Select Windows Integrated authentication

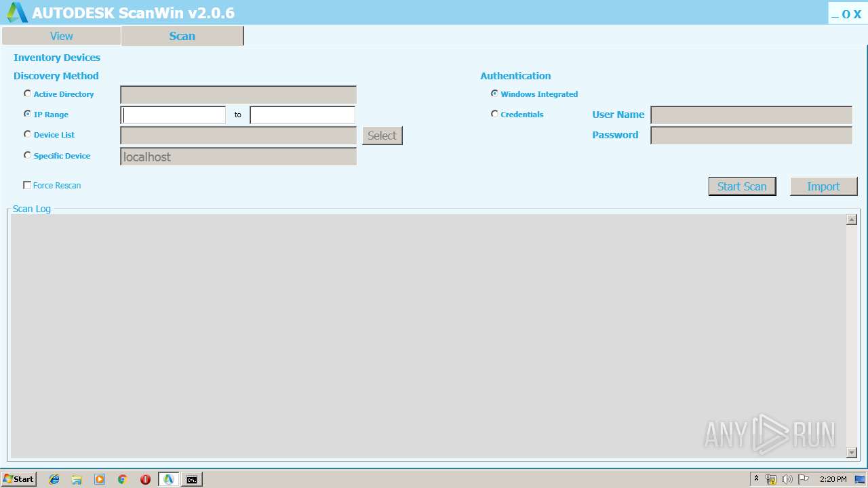(494, 94)
